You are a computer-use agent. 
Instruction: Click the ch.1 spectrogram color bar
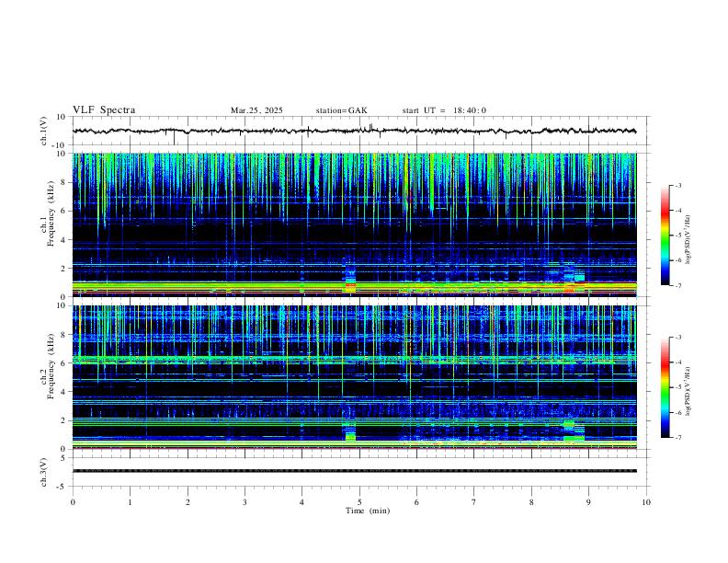(x=665, y=236)
